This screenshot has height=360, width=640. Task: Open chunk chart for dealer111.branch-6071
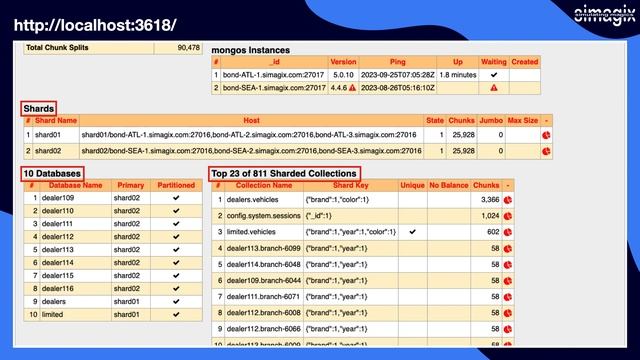tap(508, 297)
